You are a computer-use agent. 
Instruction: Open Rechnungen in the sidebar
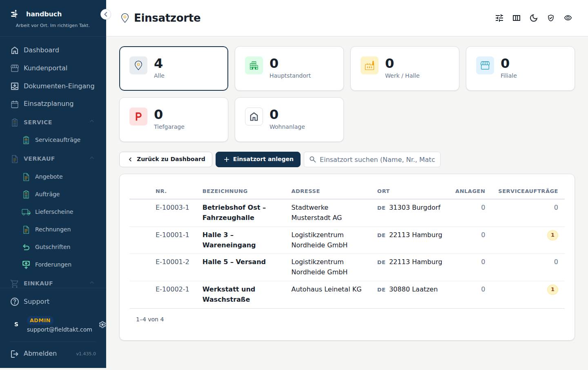58,229
